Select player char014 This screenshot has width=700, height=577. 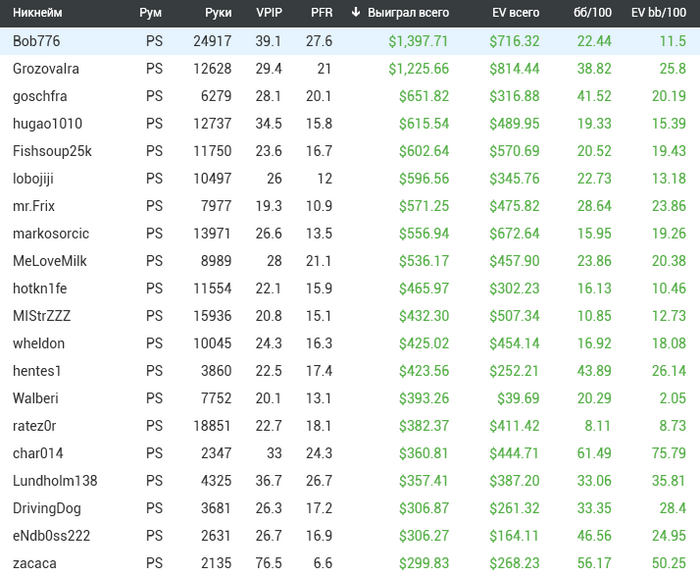(38, 453)
